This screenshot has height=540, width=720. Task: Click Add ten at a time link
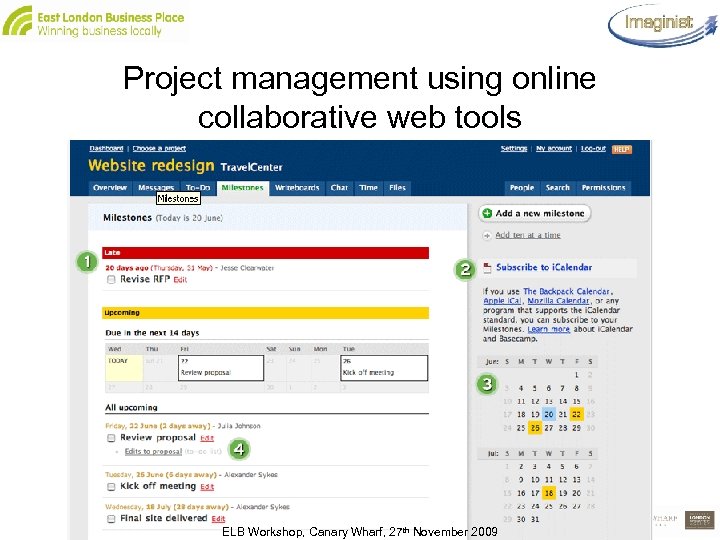pos(528,235)
